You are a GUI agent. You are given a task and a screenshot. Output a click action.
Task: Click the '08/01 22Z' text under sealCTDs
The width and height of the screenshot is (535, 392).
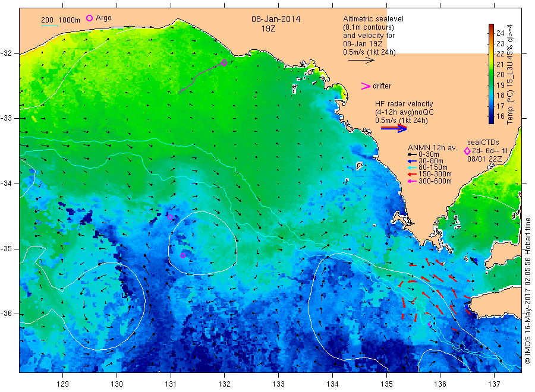(484, 159)
